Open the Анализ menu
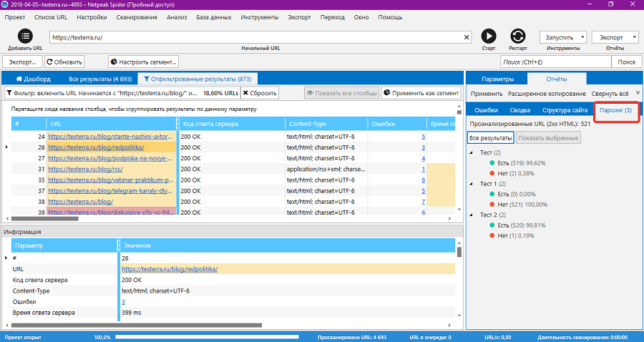This screenshot has width=644, height=342. pyautogui.click(x=177, y=17)
